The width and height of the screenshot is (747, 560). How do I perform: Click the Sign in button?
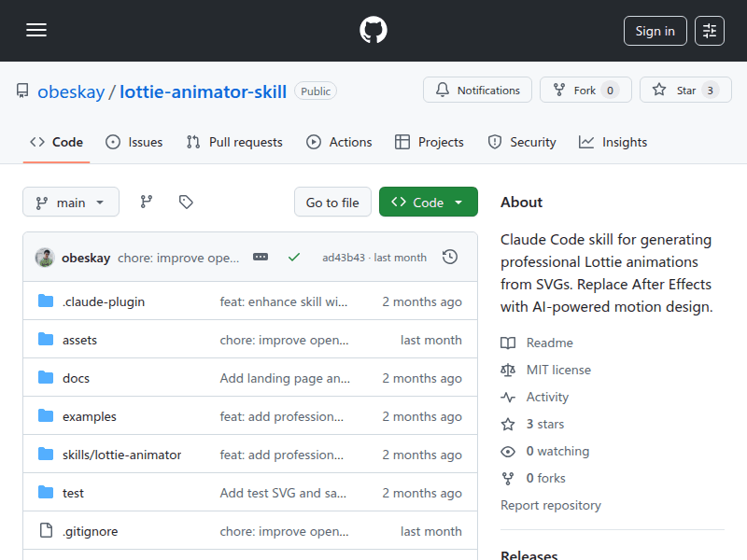point(655,31)
